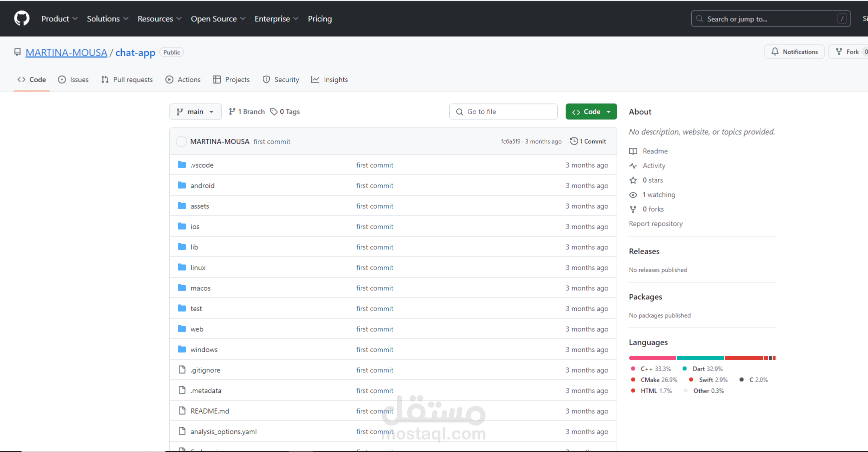Click the HTML 1.7% language entry

tap(652, 391)
